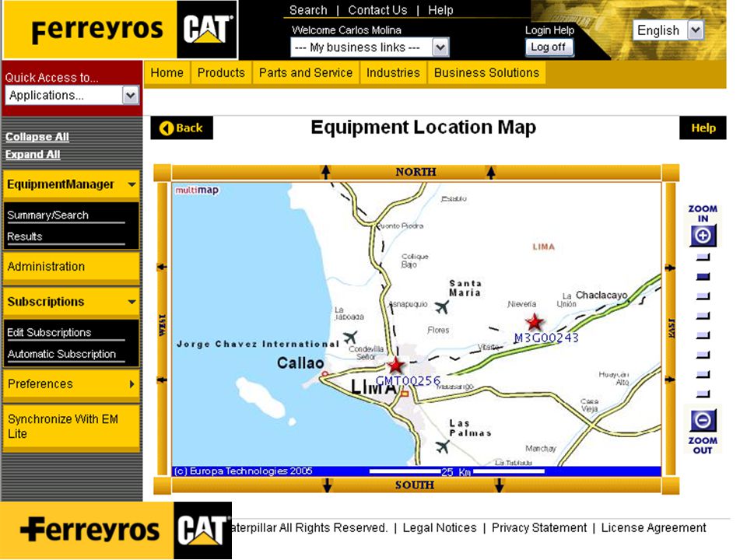Click the Zoom Out minus icon
Screen dimensions: 747x560
coord(703,421)
